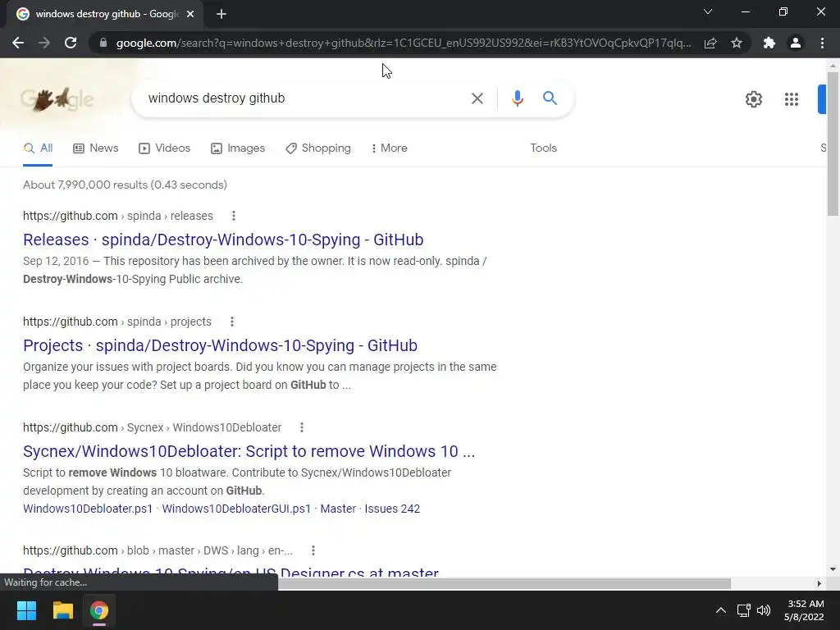
Task: Close the 'windows destroy github' tab
Action: click(190, 15)
